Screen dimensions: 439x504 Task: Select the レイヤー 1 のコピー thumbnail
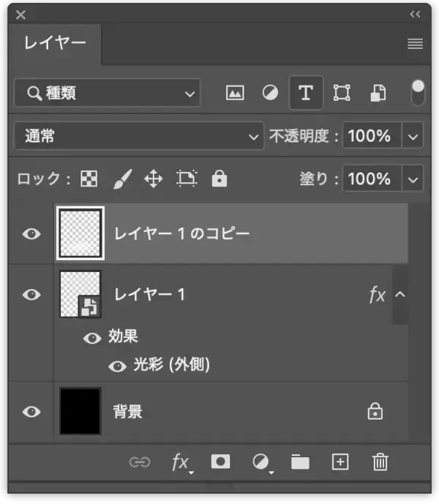coord(80,233)
